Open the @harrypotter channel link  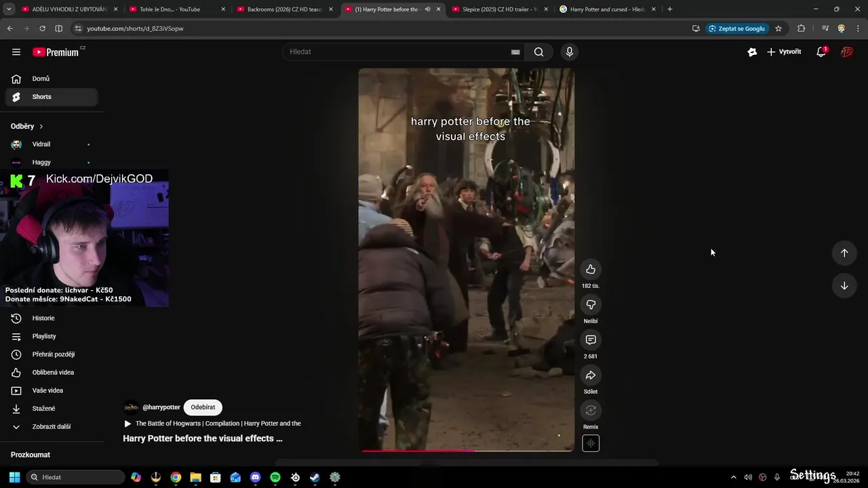pos(161,407)
